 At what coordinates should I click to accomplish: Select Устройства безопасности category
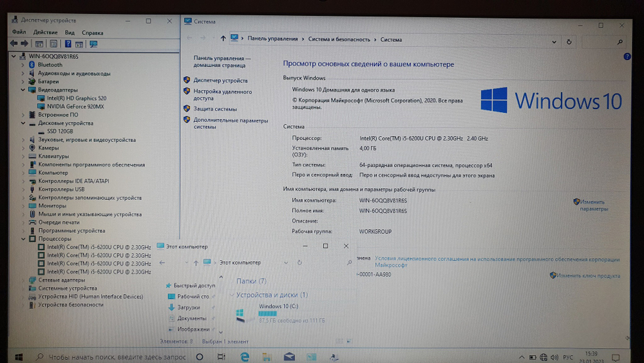pos(71,304)
